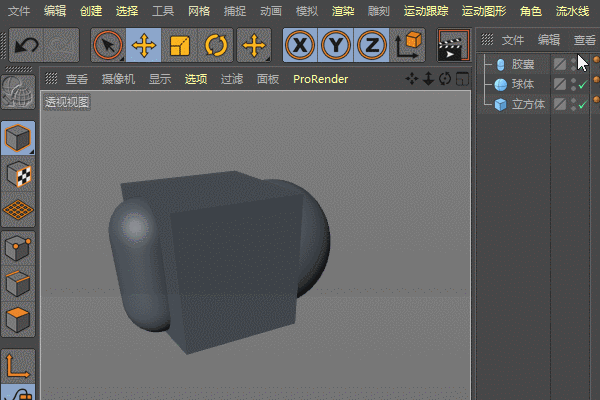
Task: Open the 角色 menu
Action: (x=531, y=11)
